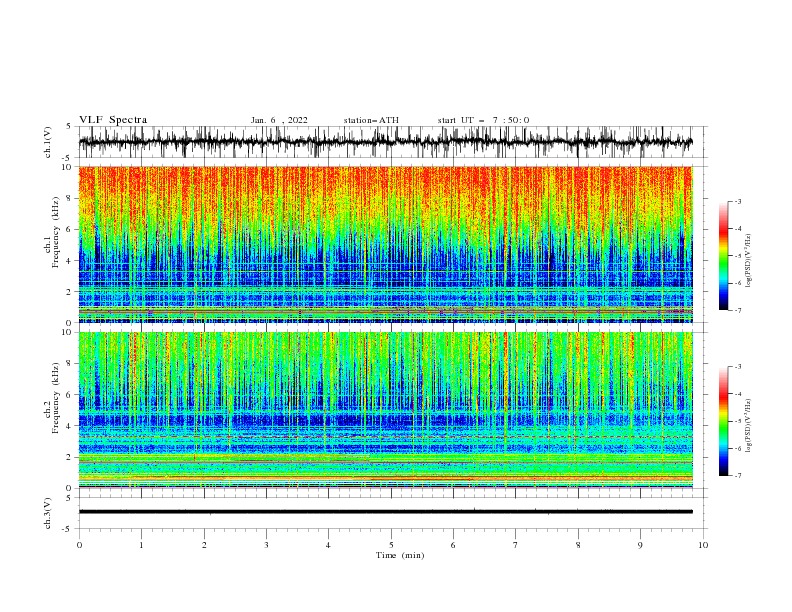Image resolution: width=792 pixels, height=612 pixels.
Task: Click the "Time (min)" axis label
Action: [x=400, y=555]
